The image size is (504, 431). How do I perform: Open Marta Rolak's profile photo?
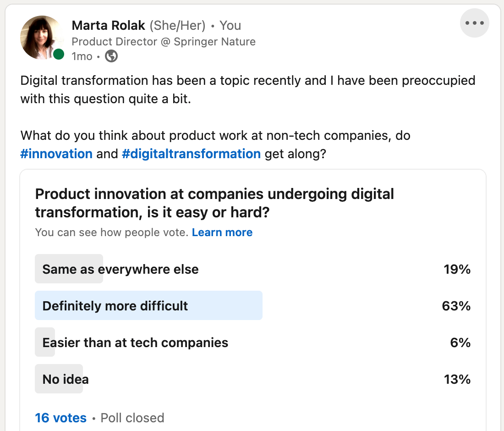pos(42,38)
